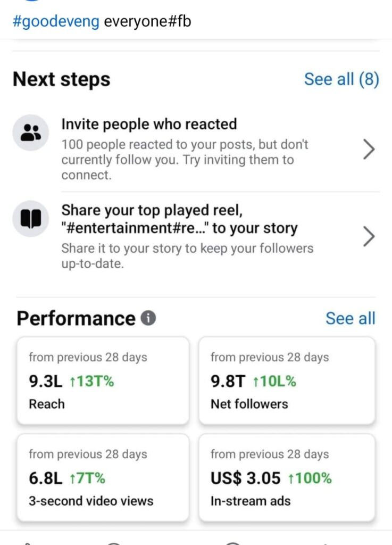The image size is (392, 545).
Task: Click the green 7T% video views indicator
Action: [x=87, y=478]
